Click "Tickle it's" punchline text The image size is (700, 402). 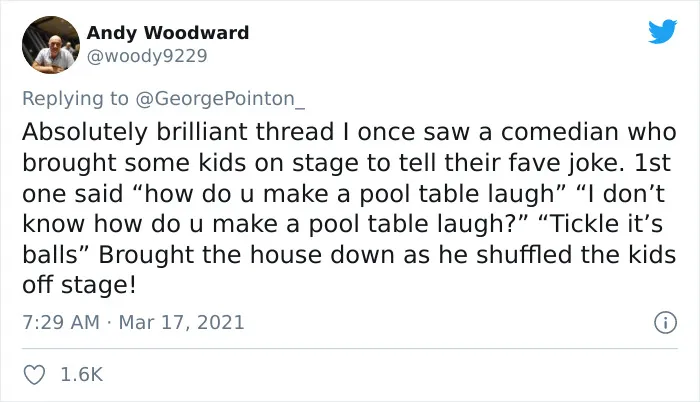click(x=600, y=224)
